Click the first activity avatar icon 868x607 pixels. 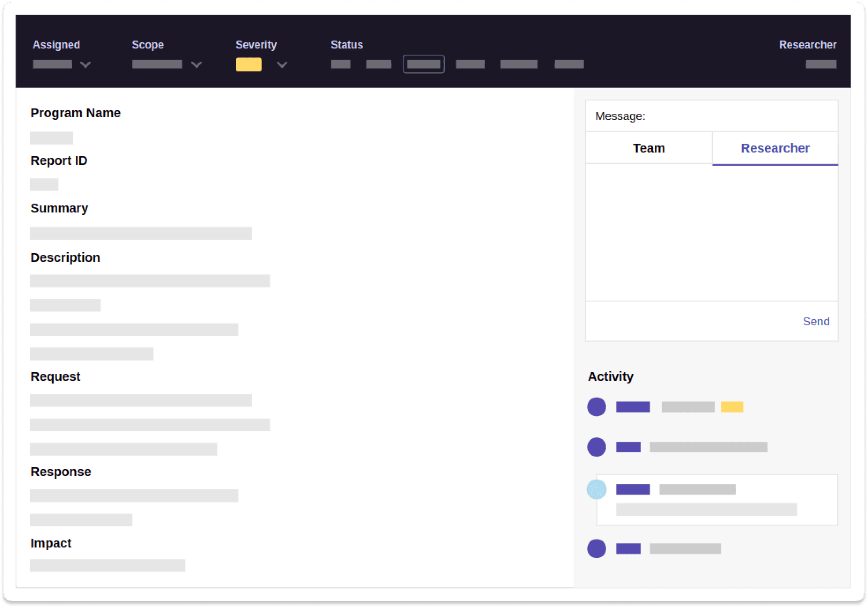[597, 406]
